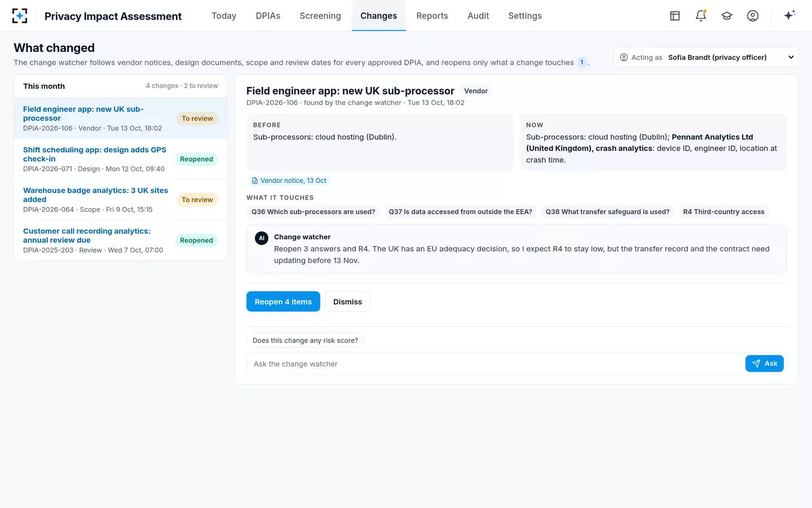Select the Field engineer app change row
The width and height of the screenshot is (812, 508).
click(121, 119)
